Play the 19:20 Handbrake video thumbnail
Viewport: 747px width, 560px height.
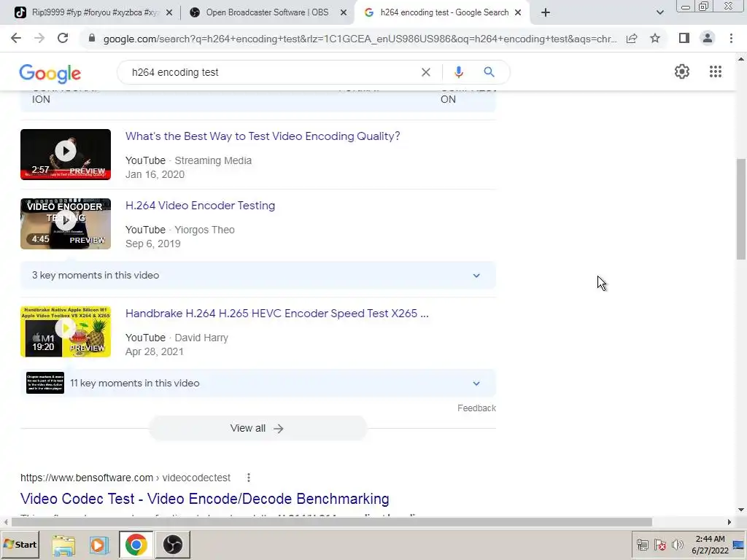tap(65, 332)
